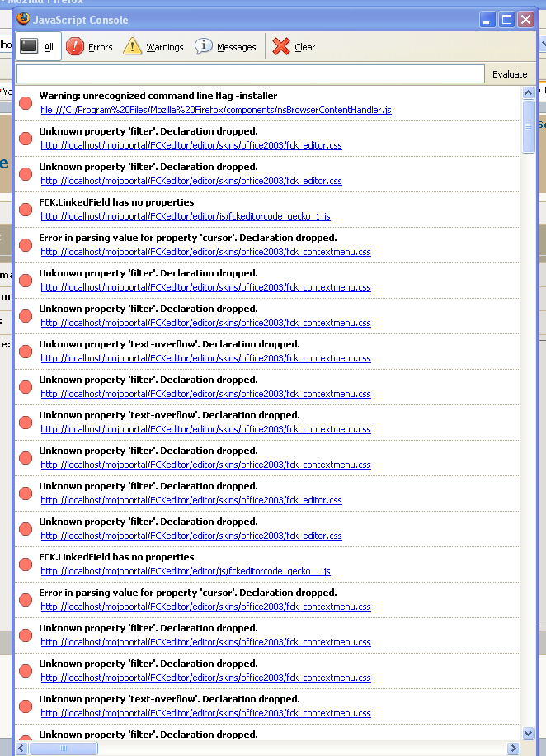546x756 pixels.
Task: Click the code evaluation input field
Action: tap(250, 74)
